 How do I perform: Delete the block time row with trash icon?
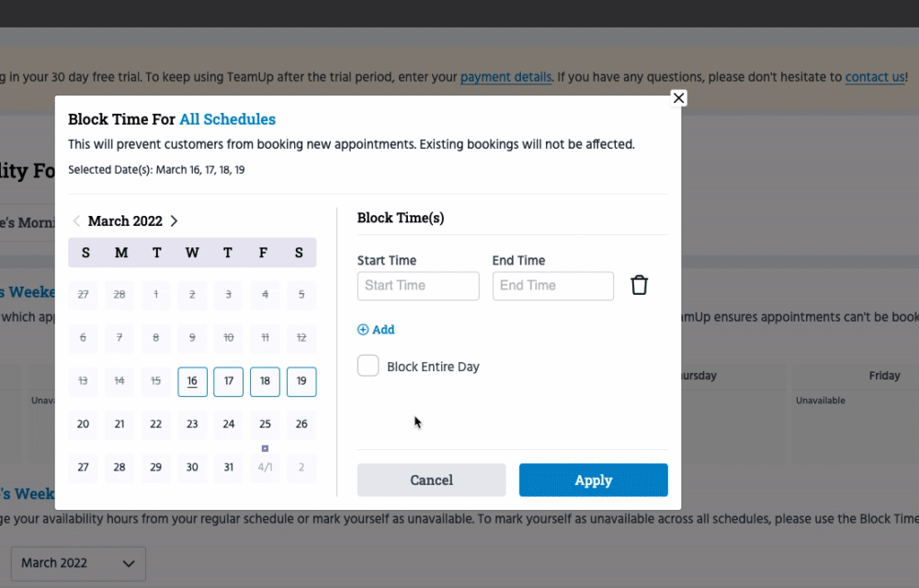(x=640, y=286)
